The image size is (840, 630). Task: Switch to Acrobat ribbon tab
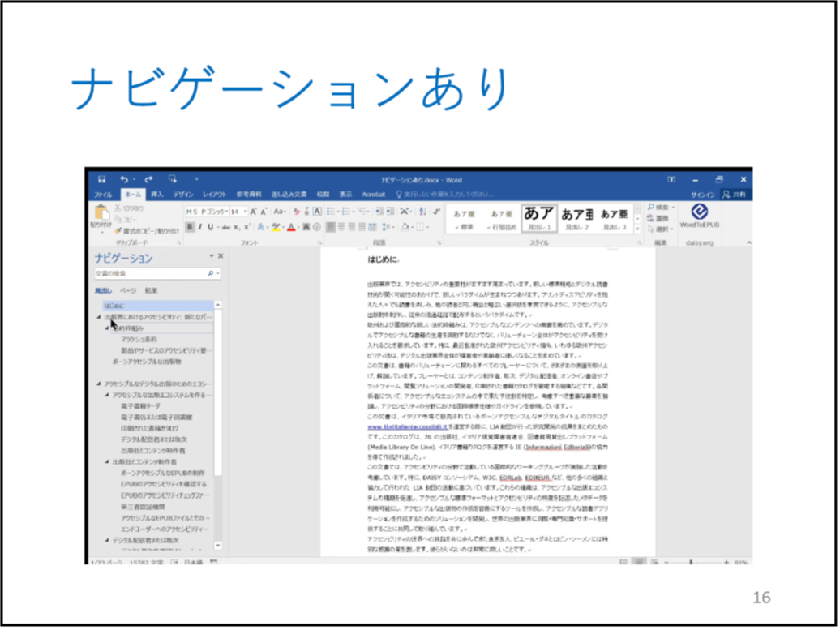click(374, 195)
